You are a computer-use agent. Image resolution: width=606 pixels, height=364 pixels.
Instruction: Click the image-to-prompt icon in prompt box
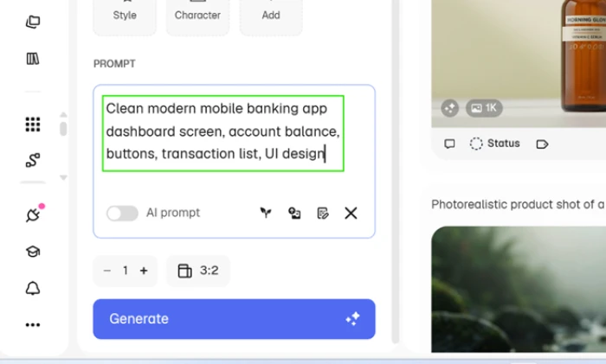[x=294, y=213]
